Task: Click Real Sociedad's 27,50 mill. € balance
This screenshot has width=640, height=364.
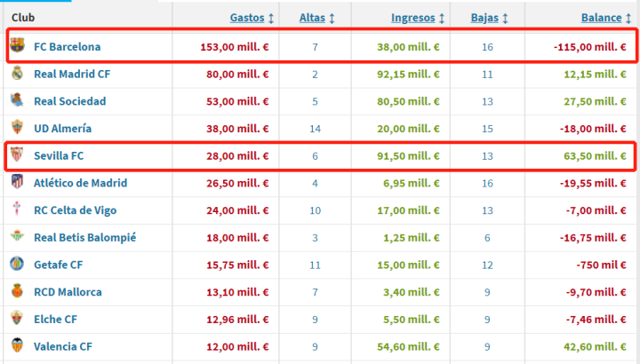Action: [595, 101]
